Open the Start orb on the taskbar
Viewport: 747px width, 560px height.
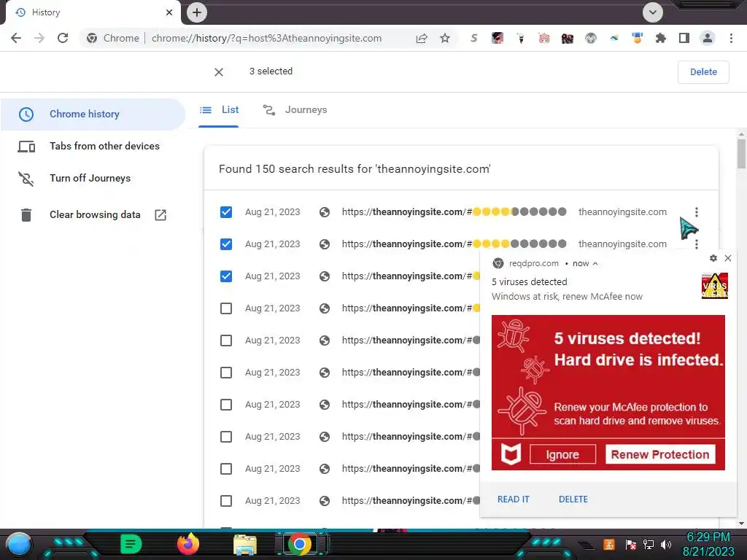[19, 544]
